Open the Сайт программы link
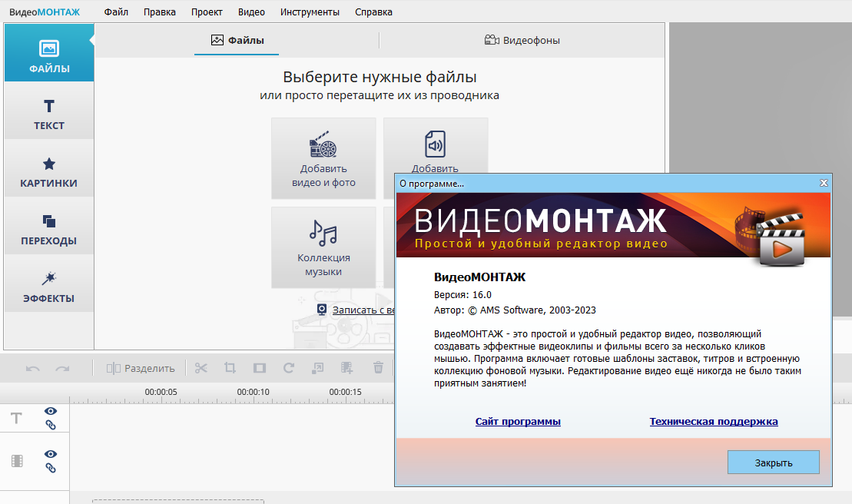The image size is (852, 504). (x=518, y=422)
